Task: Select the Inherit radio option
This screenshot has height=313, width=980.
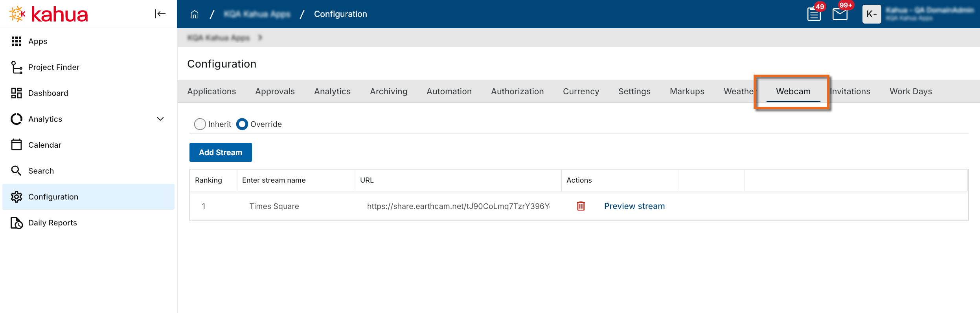Action: click(x=200, y=124)
